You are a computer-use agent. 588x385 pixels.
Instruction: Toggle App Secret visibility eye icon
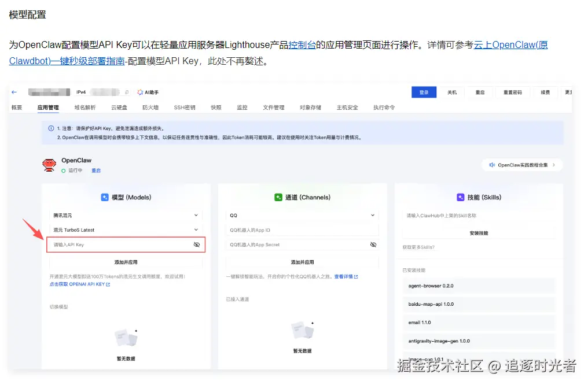pos(373,245)
